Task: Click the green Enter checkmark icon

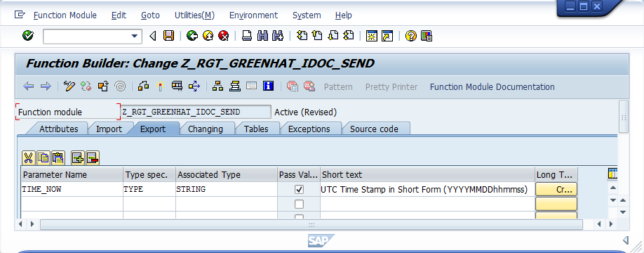Action: pyautogui.click(x=28, y=36)
